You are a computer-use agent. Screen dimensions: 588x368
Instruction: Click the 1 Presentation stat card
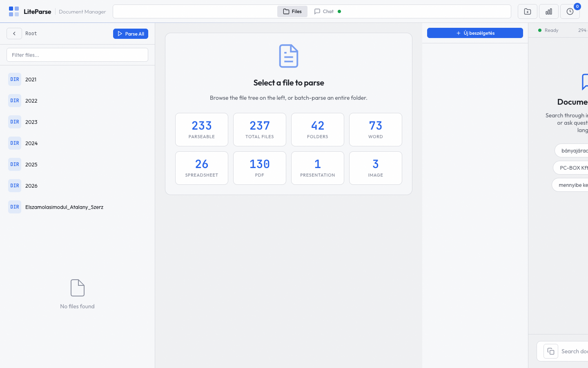coord(318,168)
